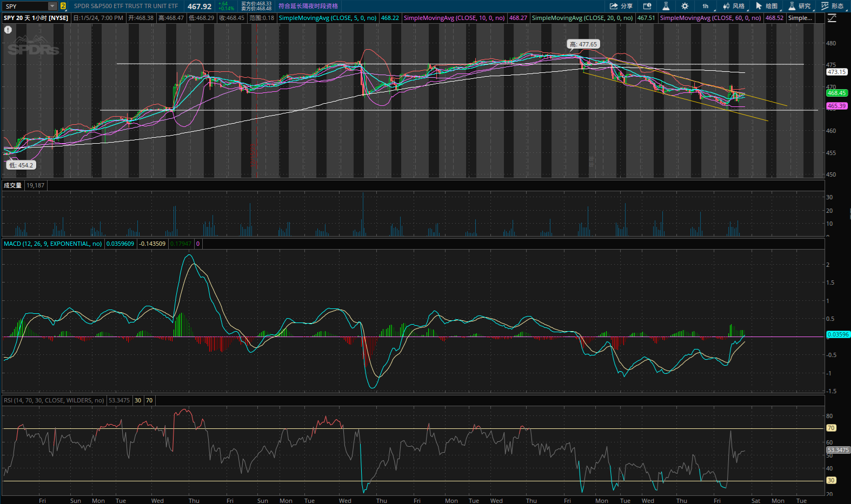Viewport: 851px width, 504px height.
Task: Click the MACD average value -0.143509
Action: tap(152, 244)
